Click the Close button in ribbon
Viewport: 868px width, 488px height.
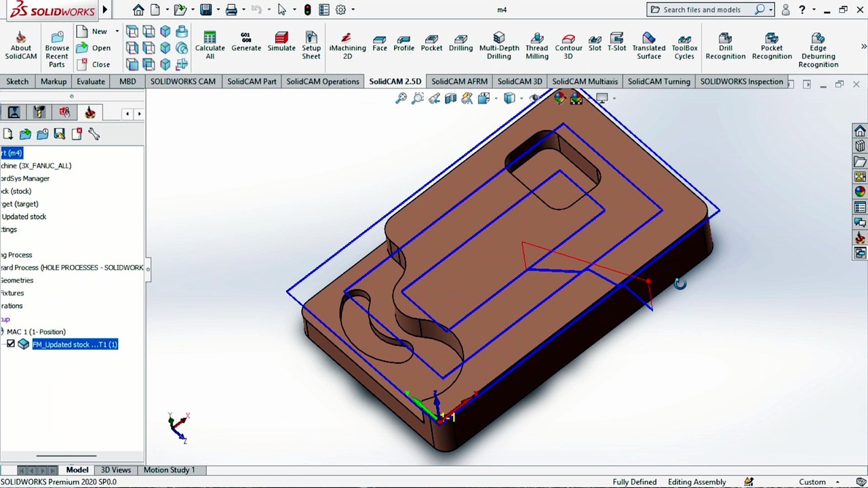pos(94,64)
